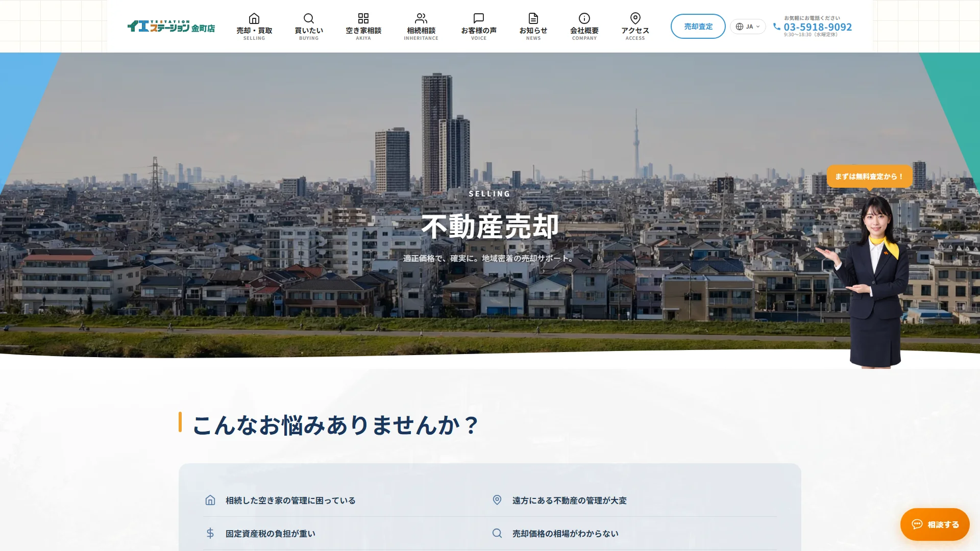Click the globe icon in the language selector
980x551 pixels.
(740, 27)
